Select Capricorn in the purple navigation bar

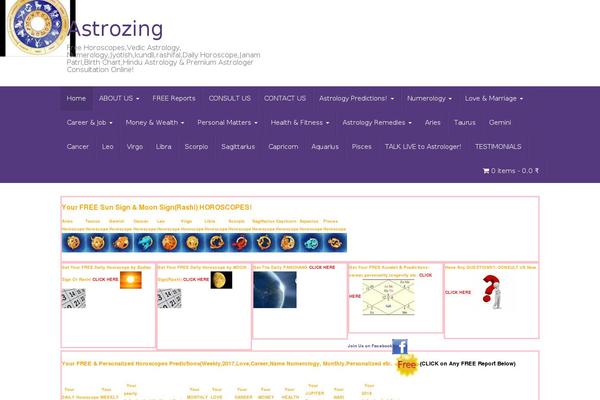(x=283, y=147)
